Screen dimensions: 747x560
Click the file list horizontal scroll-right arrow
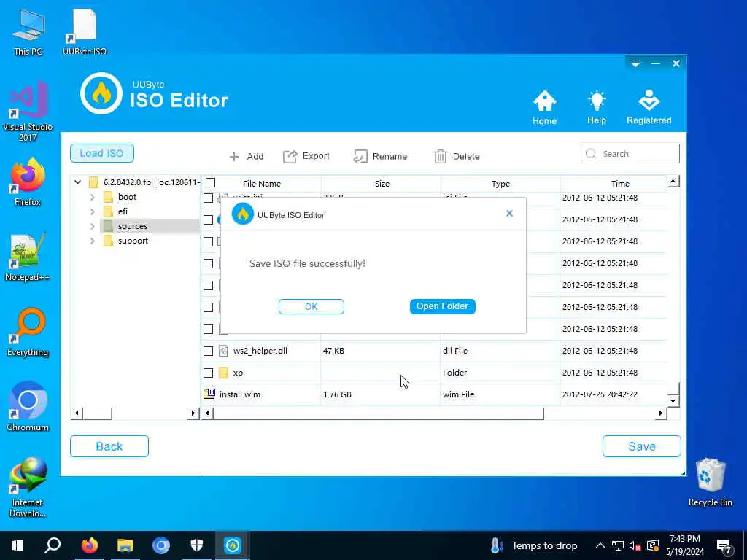click(661, 413)
